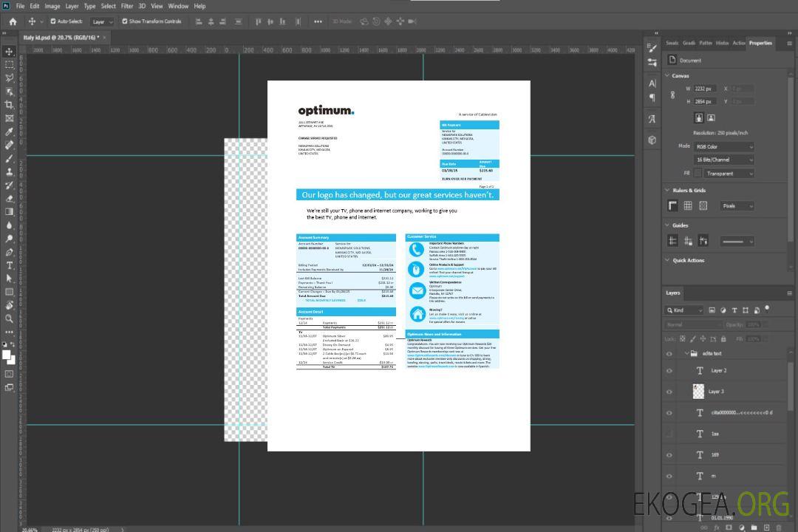Image resolution: width=798 pixels, height=532 pixels.
Task: Click the link width and height icon
Action: click(x=673, y=95)
